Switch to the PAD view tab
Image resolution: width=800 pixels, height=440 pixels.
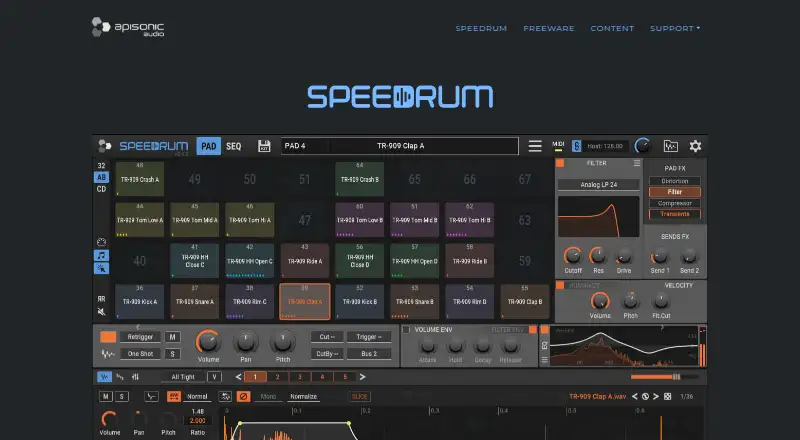pos(208,146)
